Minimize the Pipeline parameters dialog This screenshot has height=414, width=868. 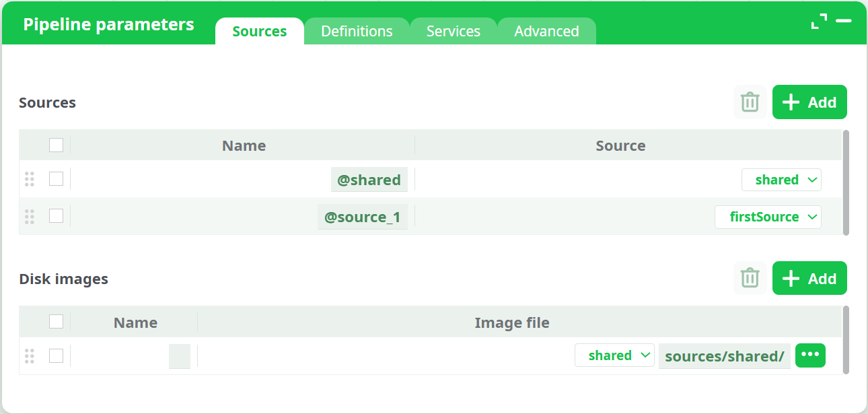(x=844, y=21)
